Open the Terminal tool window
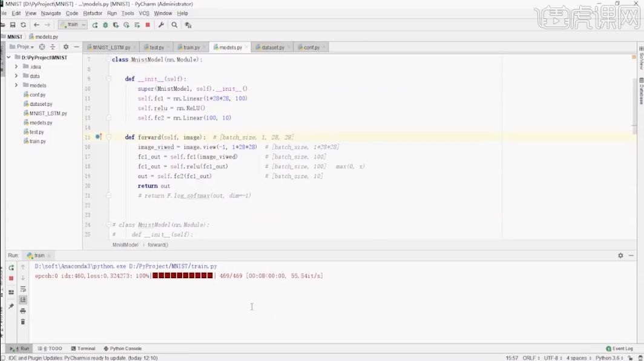 point(83,348)
